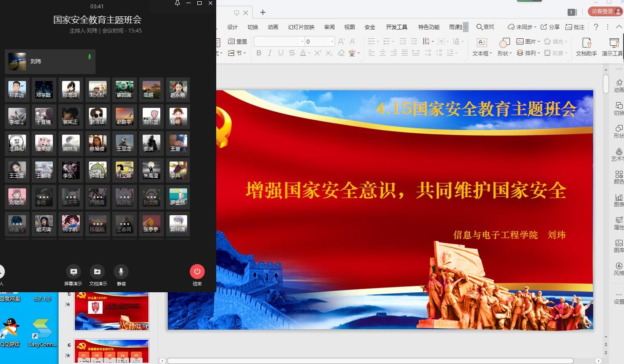The image size is (624, 364).
Task: Open the 开发工具 ribbon tab
Action: coord(396,27)
